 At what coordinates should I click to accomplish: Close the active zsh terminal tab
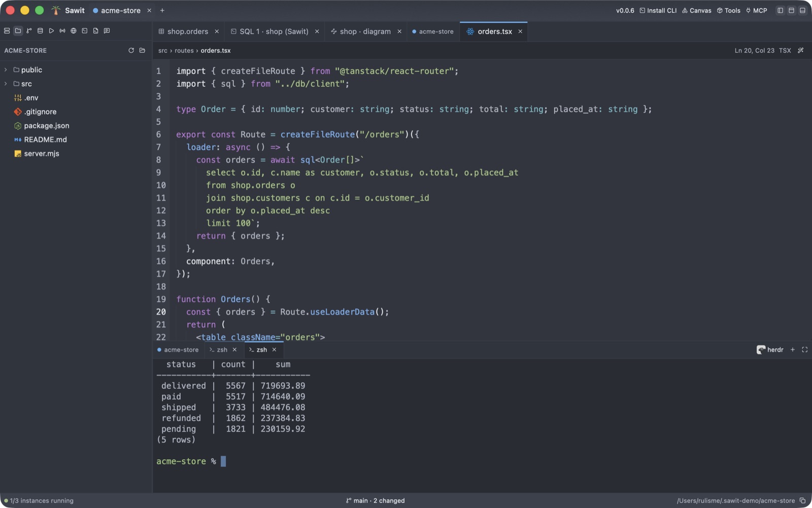pyautogui.click(x=274, y=350)
